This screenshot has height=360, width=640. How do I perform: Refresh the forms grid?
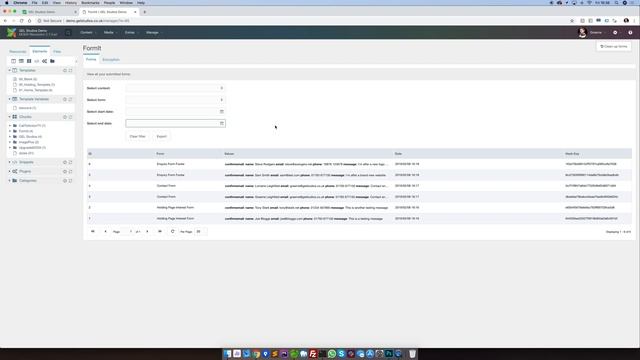(173, 231)
